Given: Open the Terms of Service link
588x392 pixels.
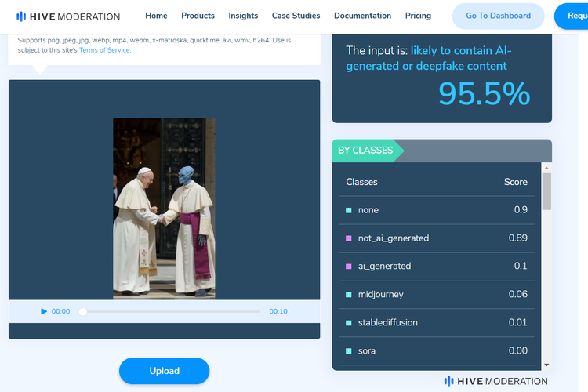Looking at the screenshot, I should click(104, 50).
